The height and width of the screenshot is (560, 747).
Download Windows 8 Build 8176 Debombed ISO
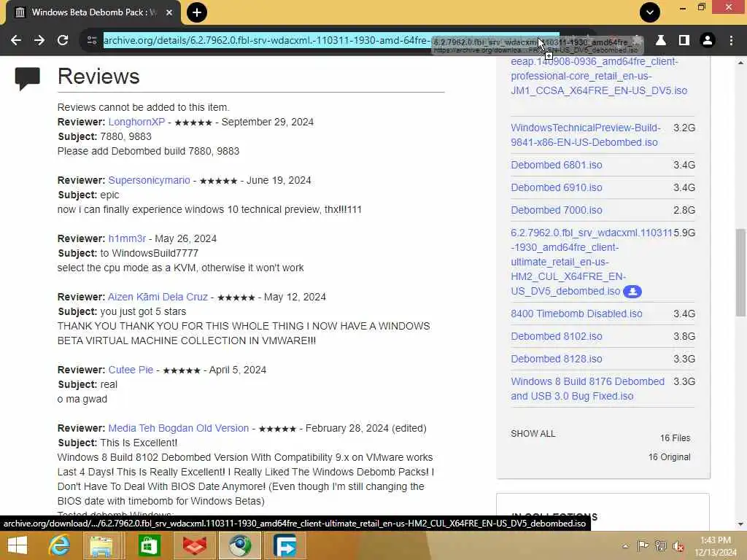[x=587, y=389]
